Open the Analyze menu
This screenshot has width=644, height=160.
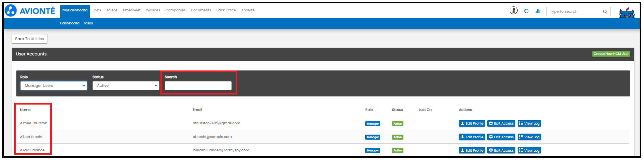pos(248,10)
